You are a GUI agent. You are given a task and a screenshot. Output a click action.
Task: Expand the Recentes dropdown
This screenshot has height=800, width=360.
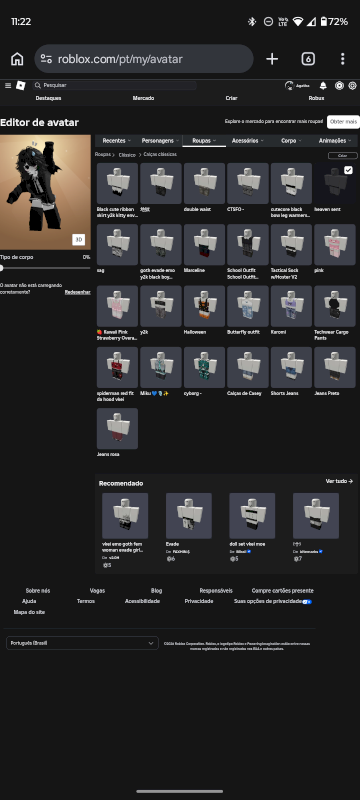coord(117,141)
